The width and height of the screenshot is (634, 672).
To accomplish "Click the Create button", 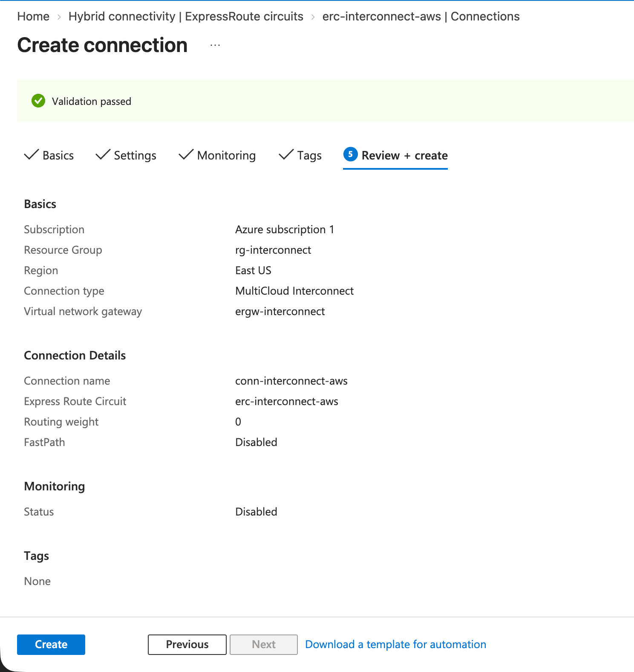I will [x=51, y=644].
